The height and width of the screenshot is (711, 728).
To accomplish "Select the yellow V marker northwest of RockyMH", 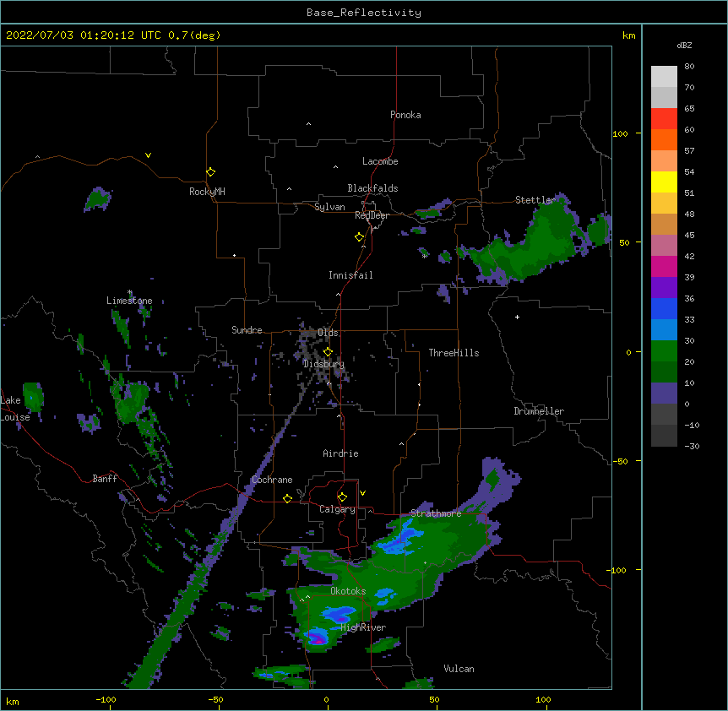I will point(148,155).
